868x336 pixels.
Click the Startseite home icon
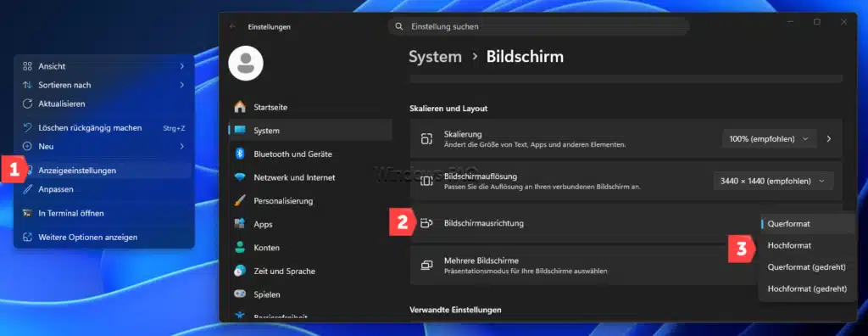(x=240, y=107)
